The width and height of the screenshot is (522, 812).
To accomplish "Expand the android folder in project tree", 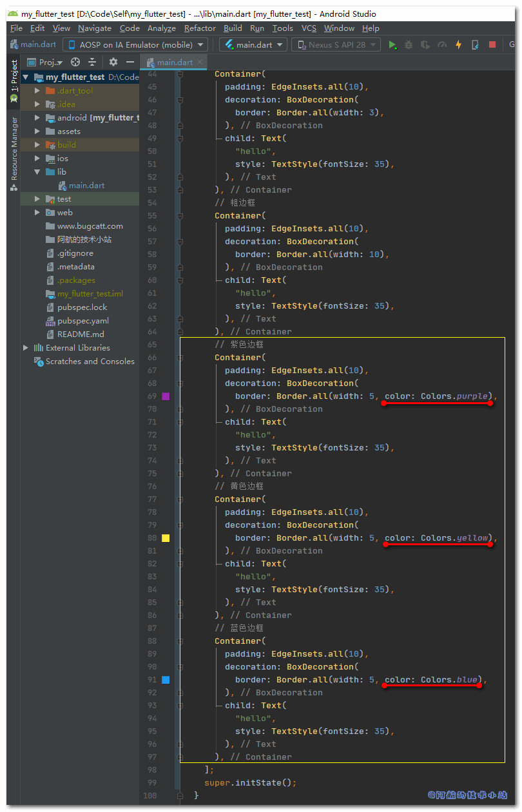I will pos(37,118).
